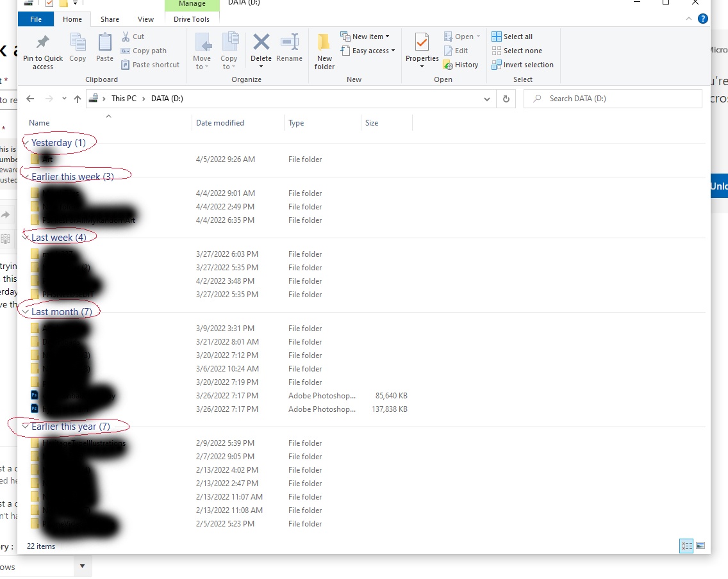Open the Copy to menu
Viewport: 728px width, 579px height.
pos(229,51)
